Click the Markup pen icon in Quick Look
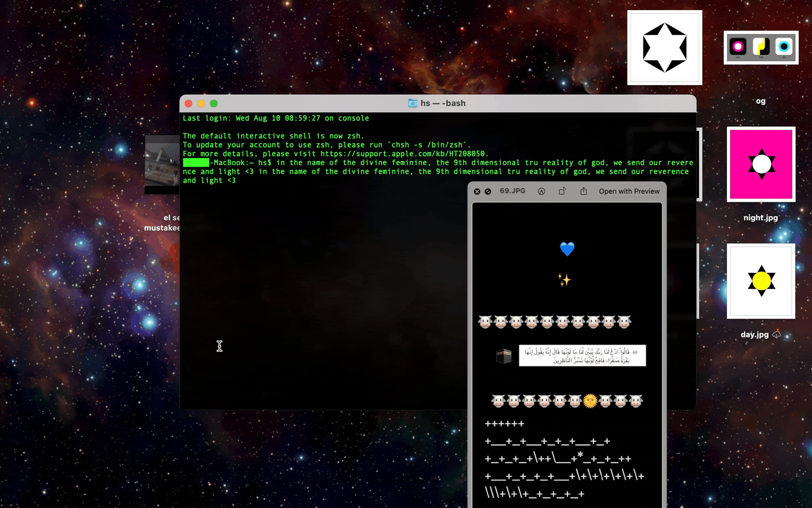812x508 pixels. tap(541, 191)
